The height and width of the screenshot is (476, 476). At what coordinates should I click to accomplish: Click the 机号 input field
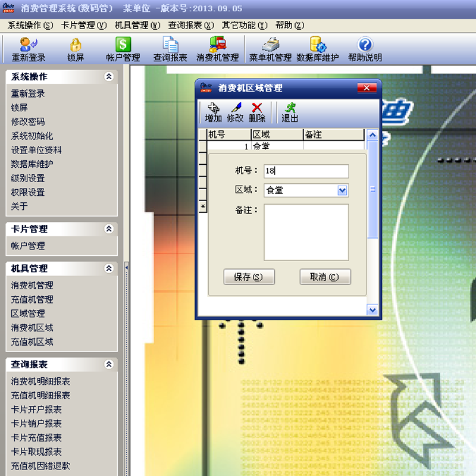tap(306, 171)
